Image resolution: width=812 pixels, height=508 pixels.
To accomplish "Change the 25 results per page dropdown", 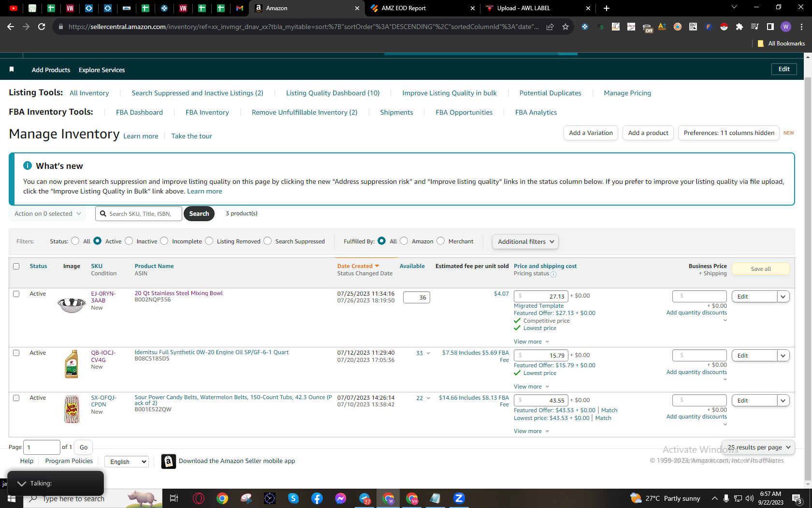I will coord(758,448).
